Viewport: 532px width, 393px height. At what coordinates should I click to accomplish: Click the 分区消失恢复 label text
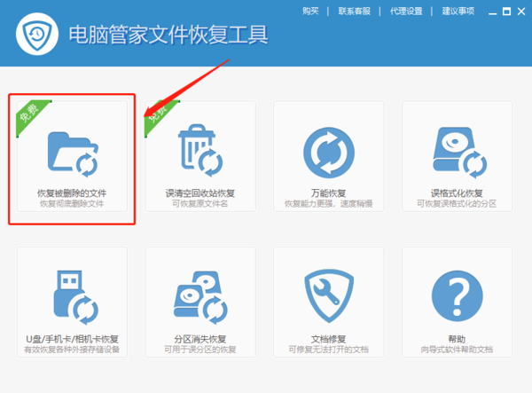[200, 339]
